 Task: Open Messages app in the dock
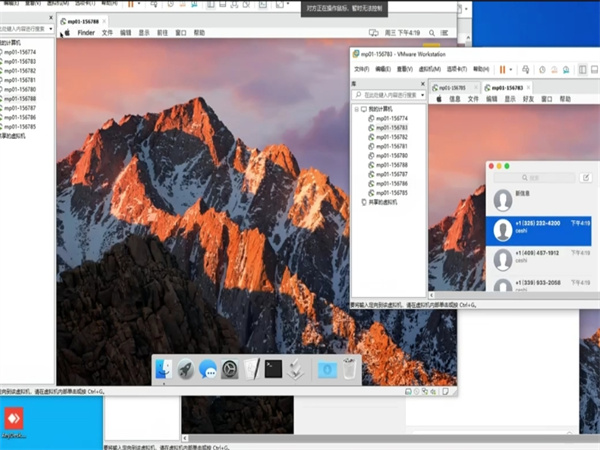(x=208, y=369)
